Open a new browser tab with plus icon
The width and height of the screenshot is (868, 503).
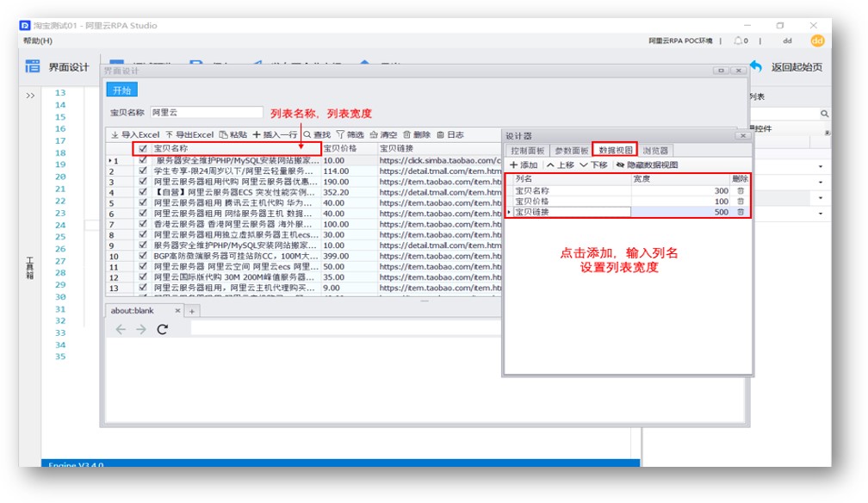(192, 311)
